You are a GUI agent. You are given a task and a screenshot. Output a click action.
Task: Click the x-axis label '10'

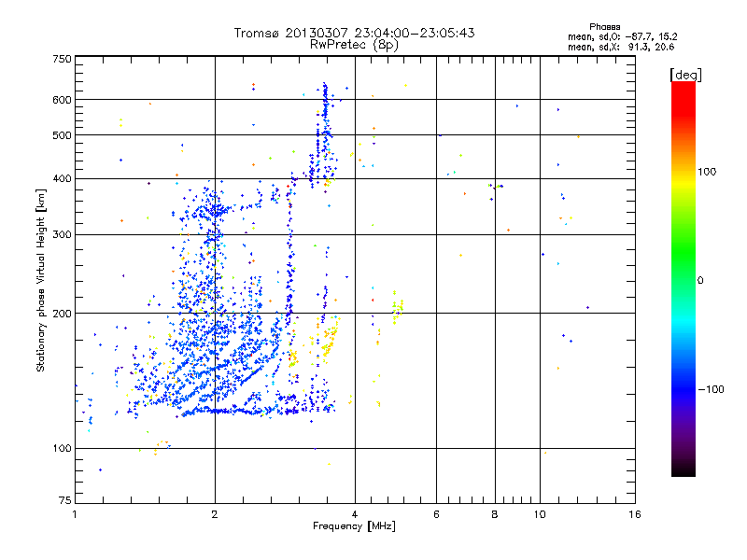tap(540, 514)
